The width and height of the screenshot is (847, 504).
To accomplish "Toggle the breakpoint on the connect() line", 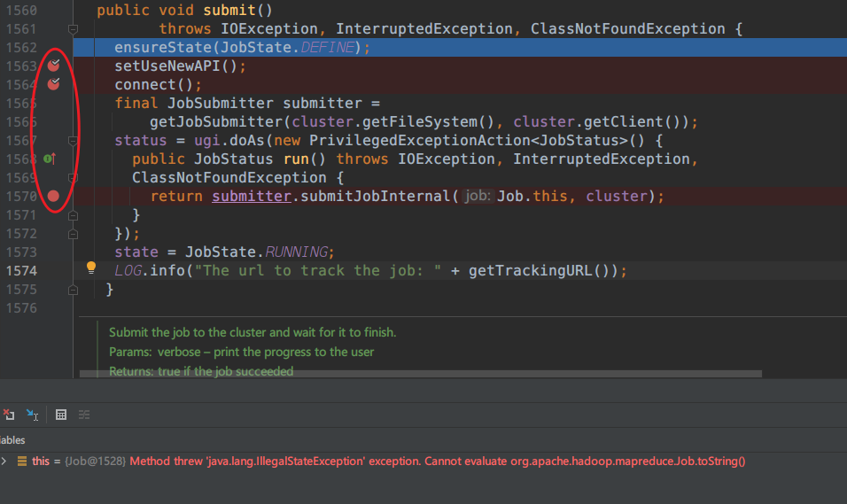I will coord(53,84).
